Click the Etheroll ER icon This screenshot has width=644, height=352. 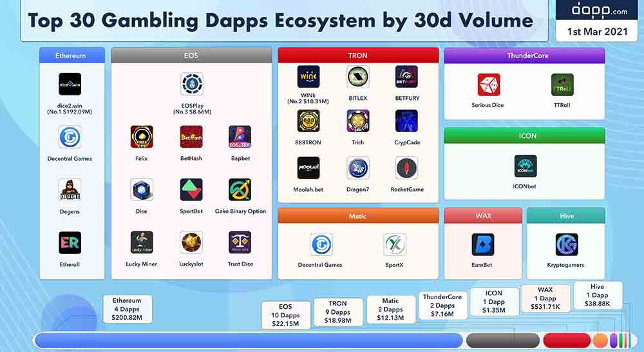(x=70, y=242)
